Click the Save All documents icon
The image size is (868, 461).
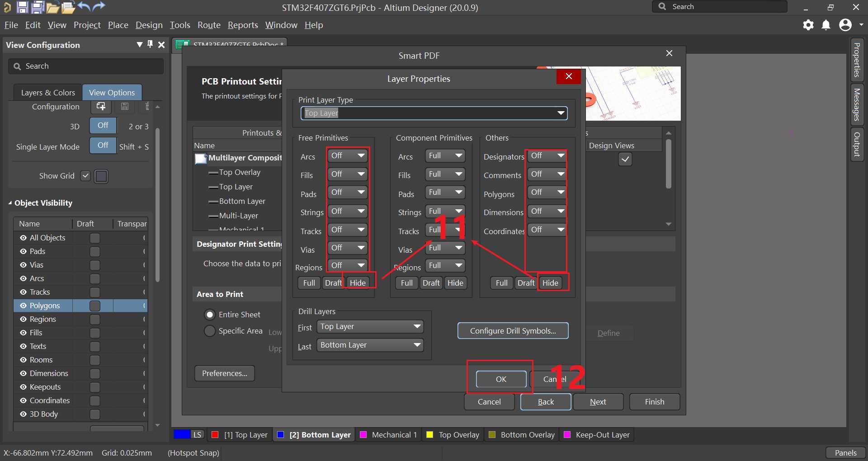point(38,7)
